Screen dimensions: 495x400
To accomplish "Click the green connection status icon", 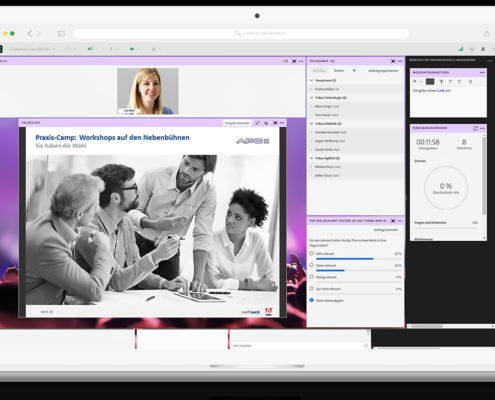I will click(x=461, y=49).
